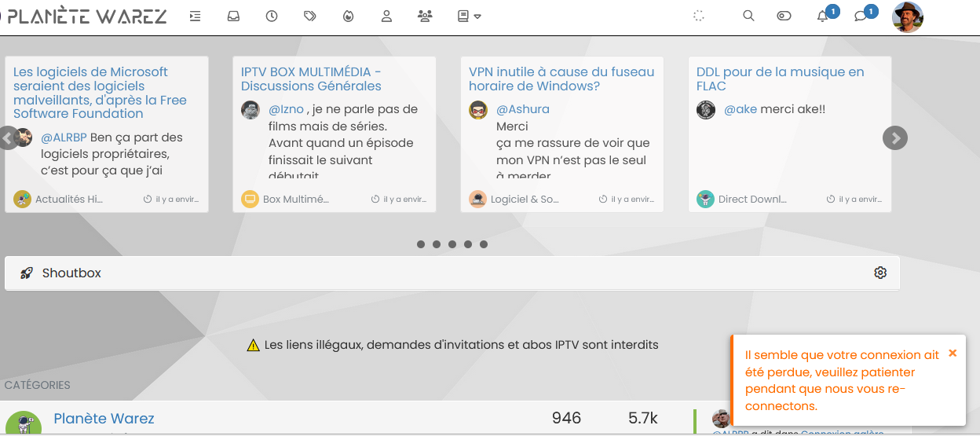Open the groups icon in navbar
The image size is (980, 436).
425,16
